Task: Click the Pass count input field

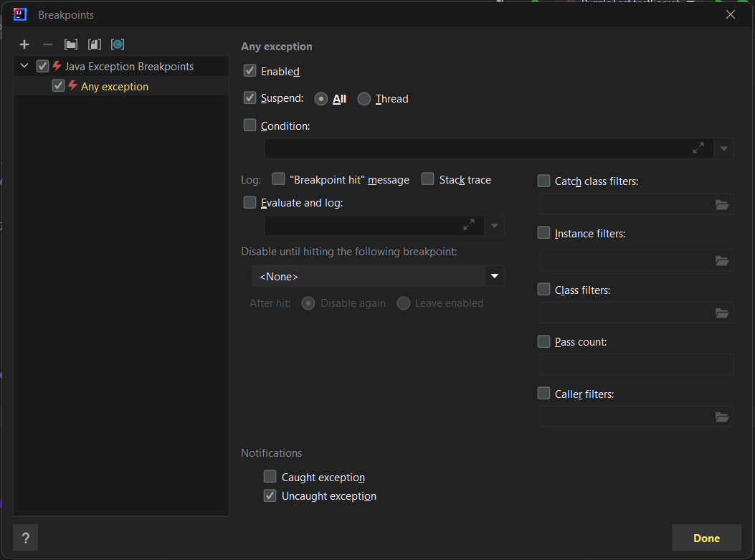Action: (637, 364)
